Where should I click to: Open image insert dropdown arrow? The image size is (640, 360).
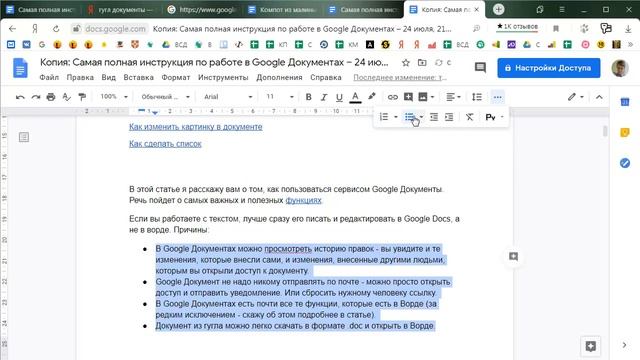[x=432, y=97]
